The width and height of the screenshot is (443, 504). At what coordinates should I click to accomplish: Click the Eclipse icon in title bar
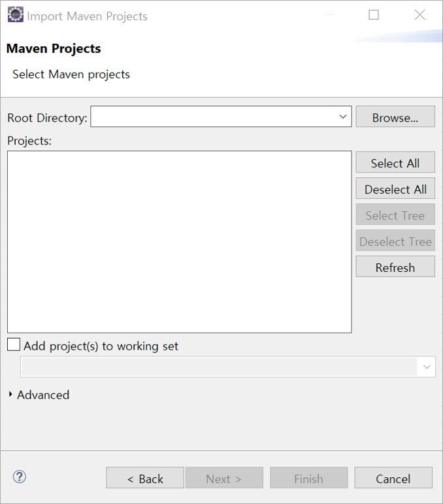(16, 15)
